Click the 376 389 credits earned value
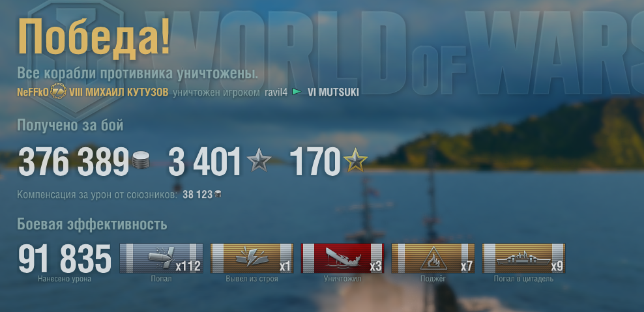The width and height of the screenshot is (644, 312). tap(74, 162)
